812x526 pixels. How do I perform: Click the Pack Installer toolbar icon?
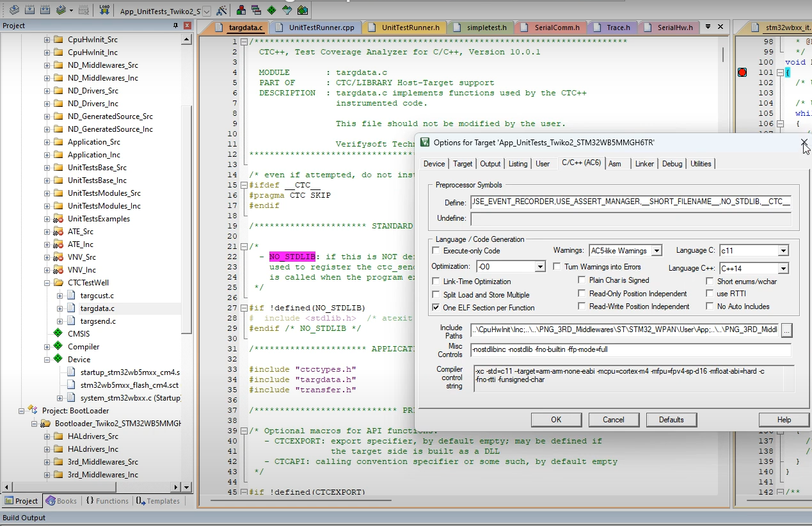click(x=303, y=10)
